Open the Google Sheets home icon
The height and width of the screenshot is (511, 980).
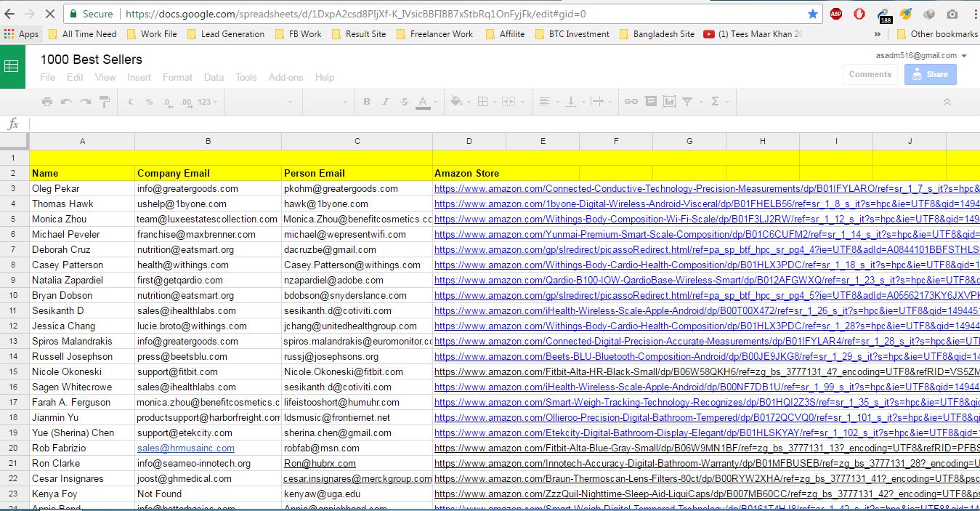click(x=12, y=67)
